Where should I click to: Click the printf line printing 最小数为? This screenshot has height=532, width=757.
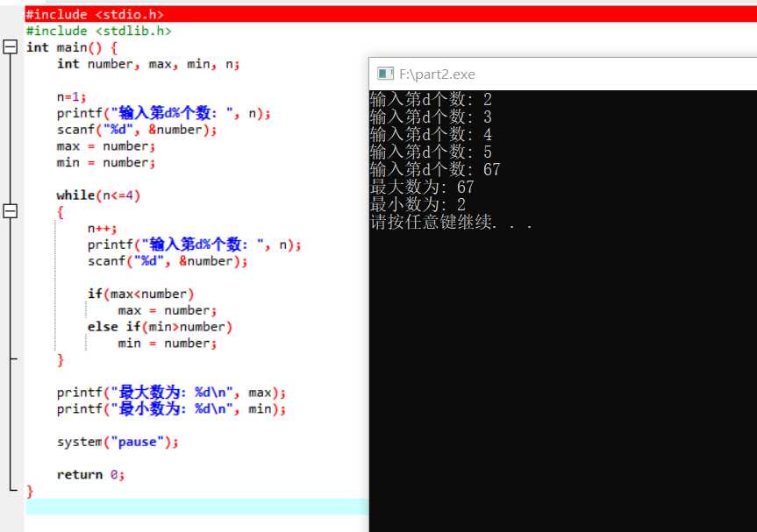click(171, 408)
